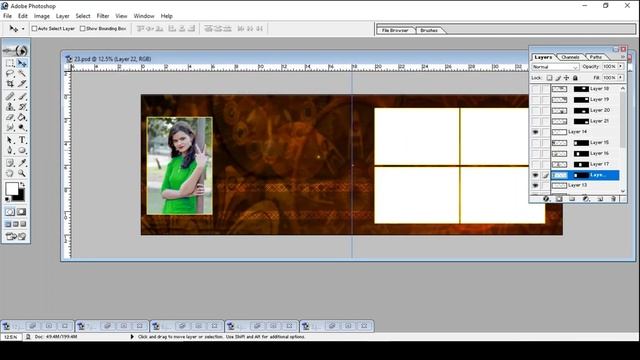640x360 pixels.
Task: Click Layer 21 mask thumbnail
Action: (581, 121)
